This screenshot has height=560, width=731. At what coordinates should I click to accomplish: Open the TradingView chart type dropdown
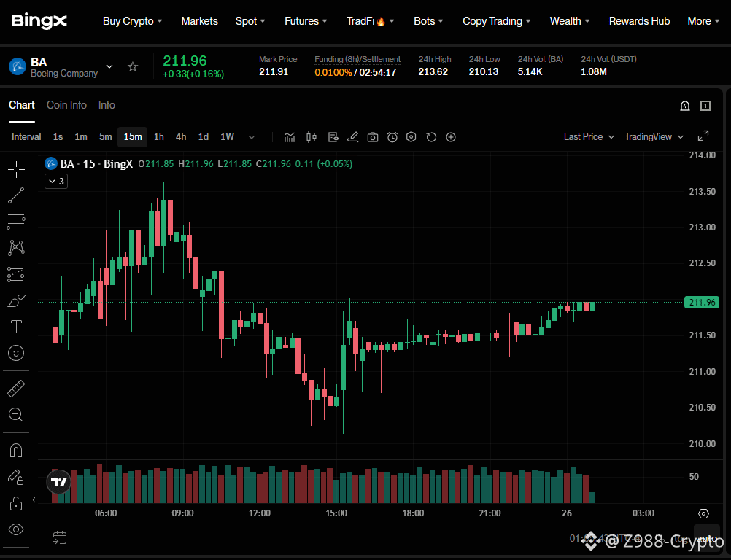pos(654,137)
